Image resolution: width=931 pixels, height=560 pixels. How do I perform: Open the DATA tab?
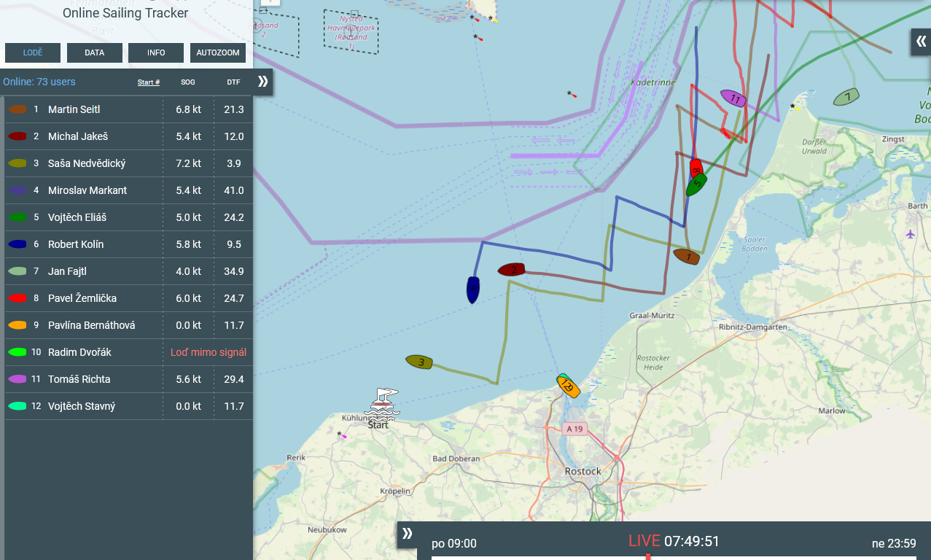pos(95,52)
